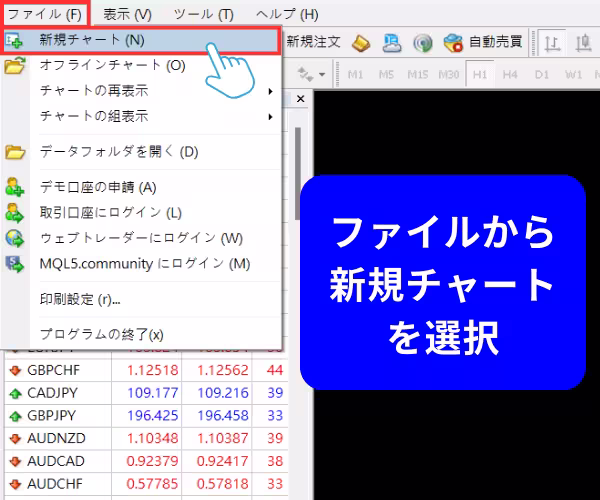
Task: Click the CADJPY green up arrow icon
Action: click(15, 393)
